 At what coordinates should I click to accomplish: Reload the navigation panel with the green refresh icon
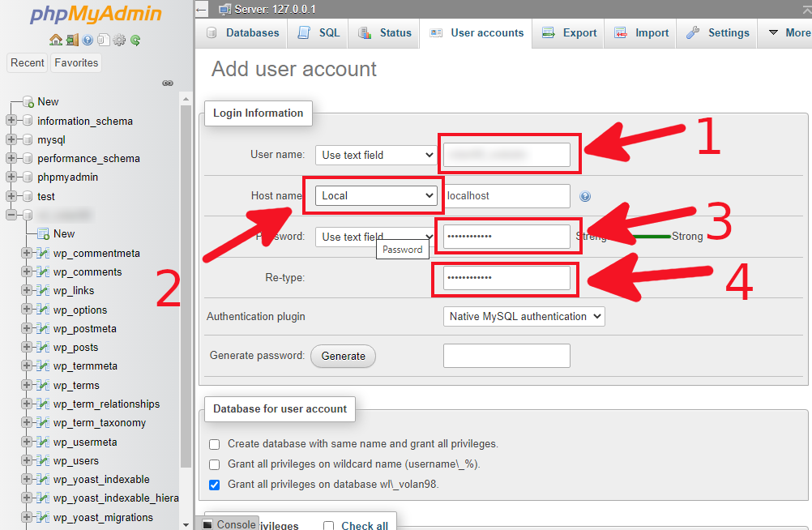click(135, 40)
